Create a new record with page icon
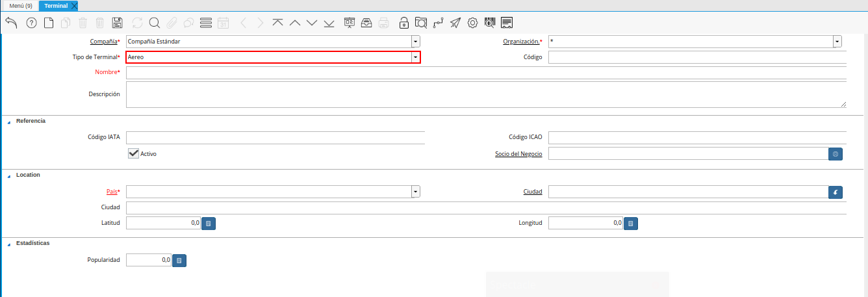Viewport: 868px width, 297px height. point(49,23)
